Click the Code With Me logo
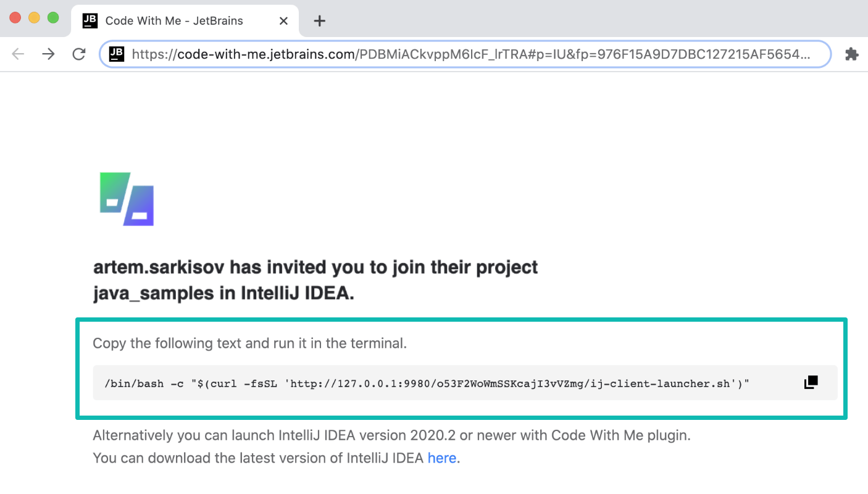The width and height of the screenshot is (868, 494). point(127,199)
